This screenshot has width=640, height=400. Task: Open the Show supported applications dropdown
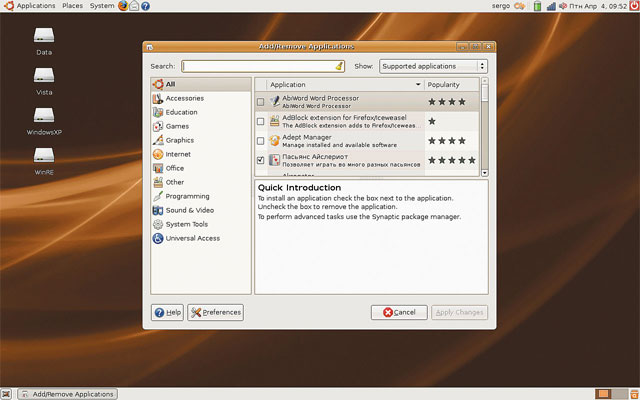(433, 66)
